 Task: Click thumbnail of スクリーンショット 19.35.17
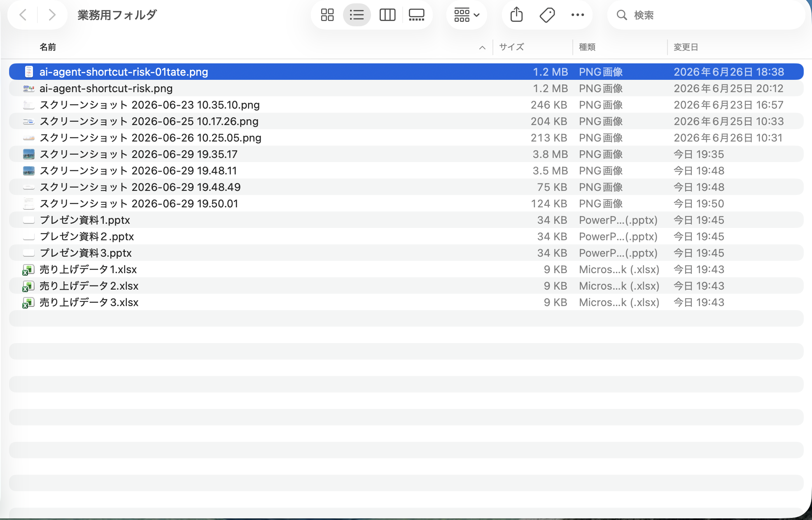29,154
